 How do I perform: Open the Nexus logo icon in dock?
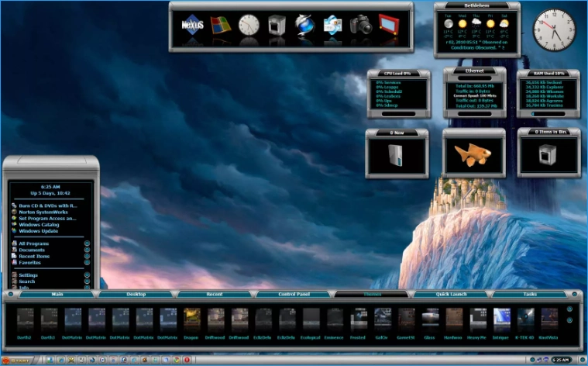pyautogui.click(x=192, y=25)
